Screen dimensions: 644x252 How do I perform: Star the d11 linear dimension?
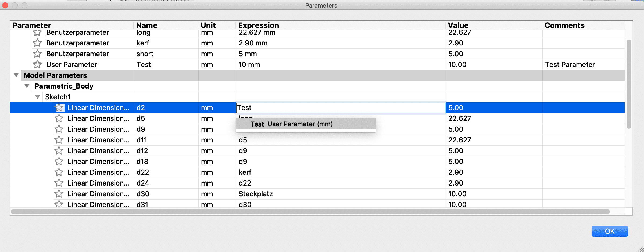(59, 140)
